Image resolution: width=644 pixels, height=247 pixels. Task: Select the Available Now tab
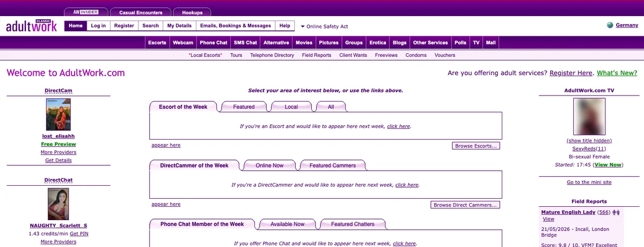[288, 224]
